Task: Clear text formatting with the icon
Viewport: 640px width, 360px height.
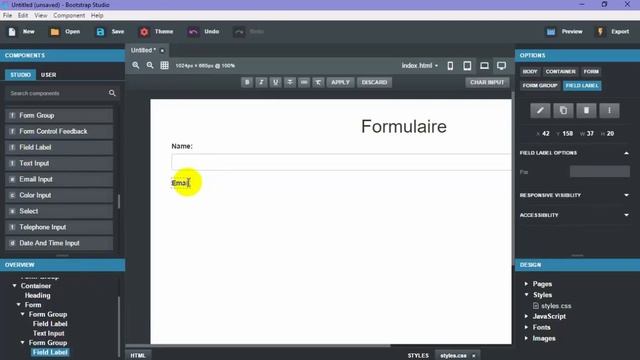Action: pos(318,82)
